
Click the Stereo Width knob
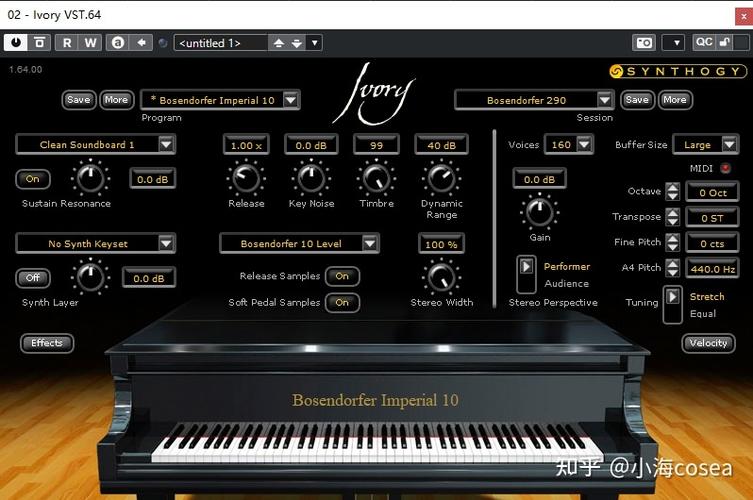coord(441,277)
